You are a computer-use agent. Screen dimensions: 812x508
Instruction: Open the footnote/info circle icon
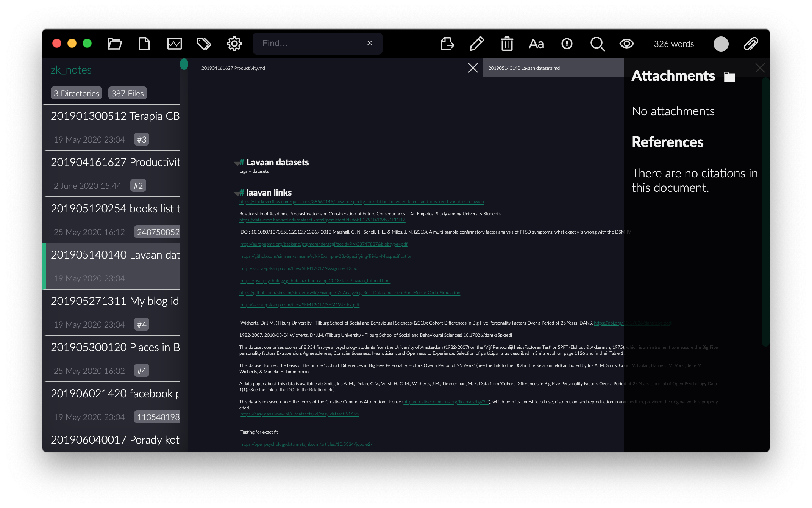point(567,44)
